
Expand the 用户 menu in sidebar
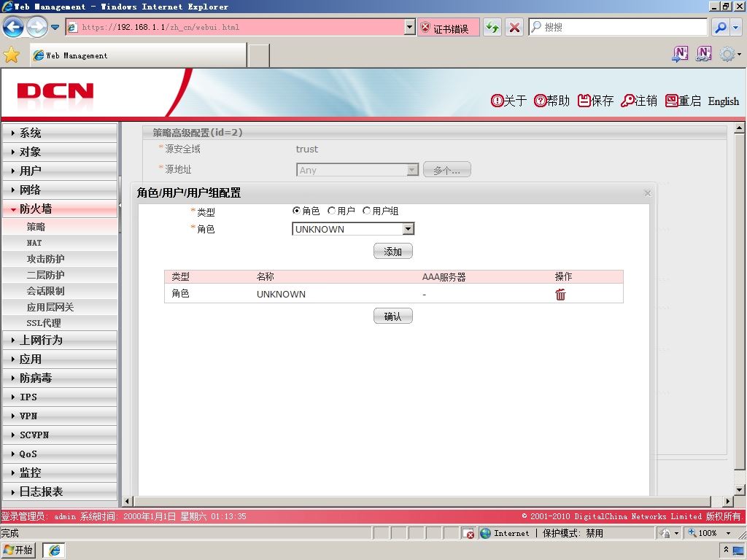point(60,171)
